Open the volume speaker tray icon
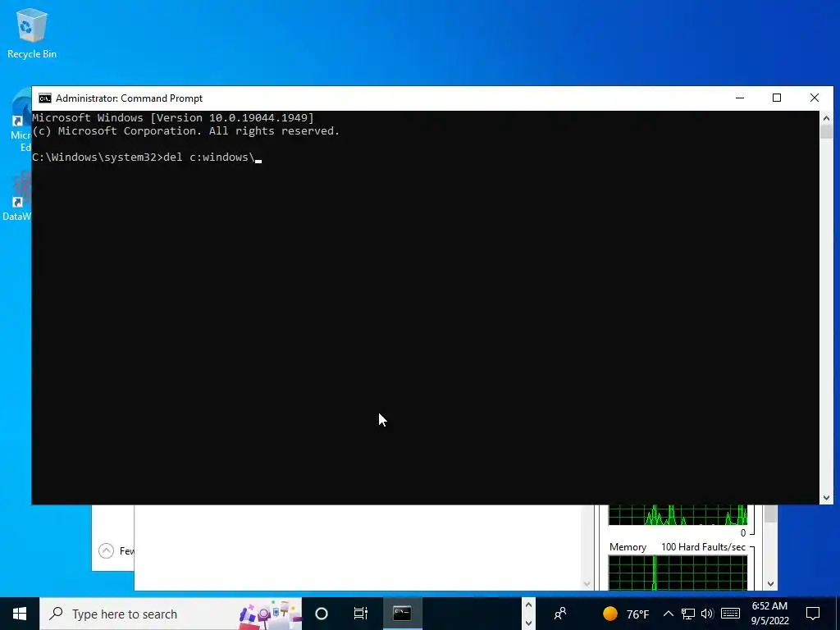 tap(707, 614)
